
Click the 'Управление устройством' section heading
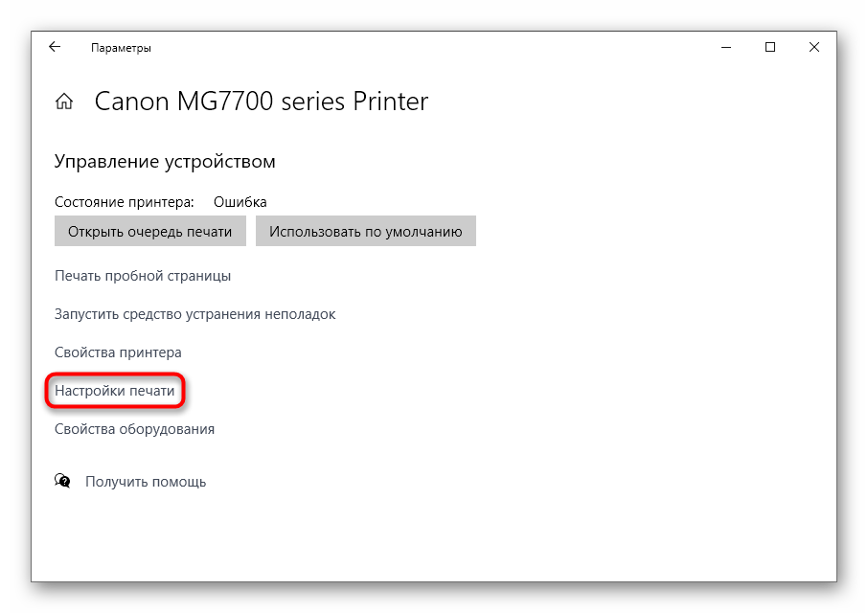click(165, 162)
